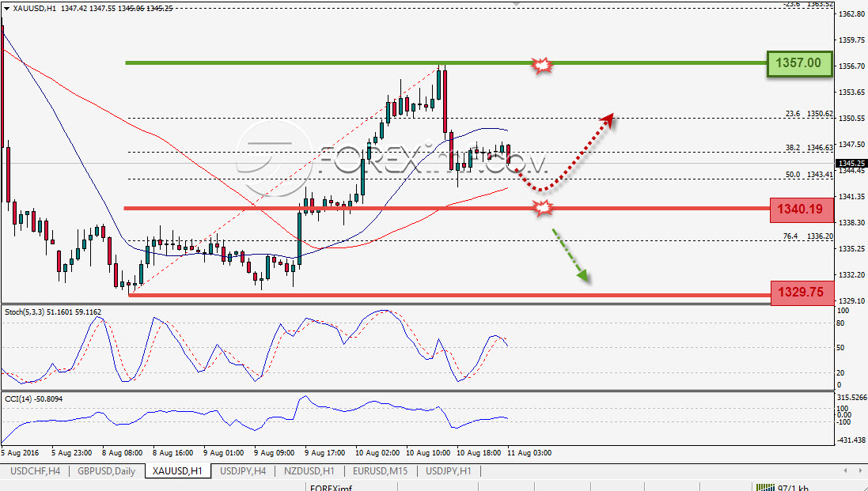Click the CCI(14) -50.8094 indicator label
Image resolution: width=868 pixels, height=491 pixels.
point(34,398)
